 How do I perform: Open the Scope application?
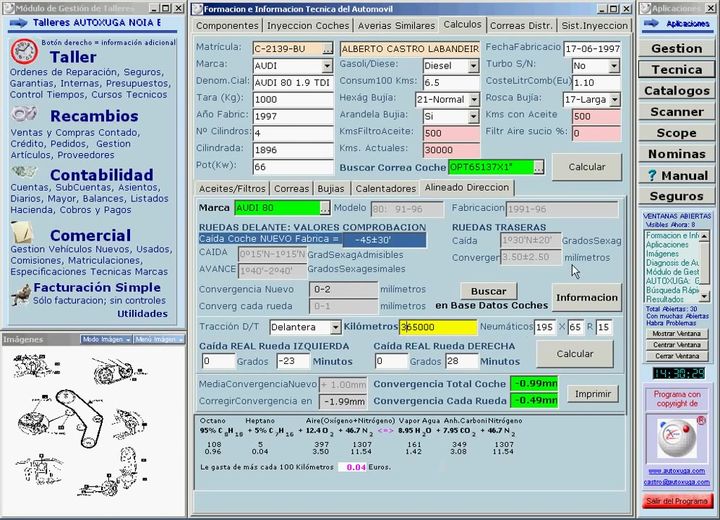[676, 133]
